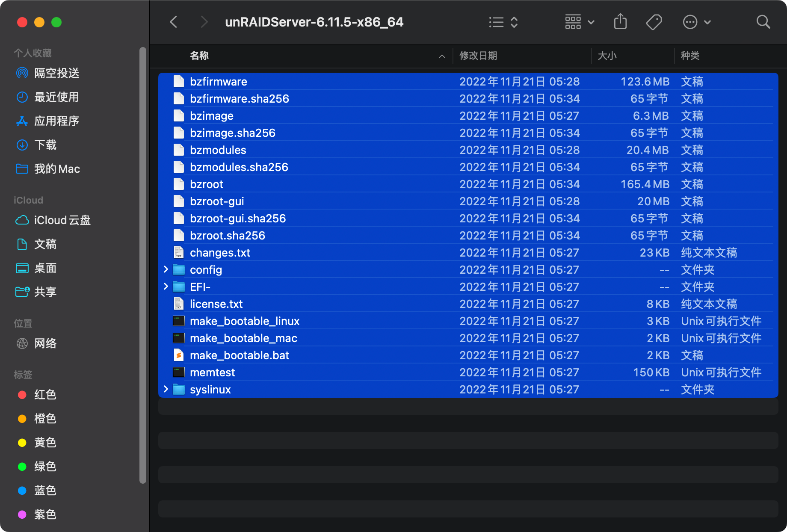787x532 pixels.
Task: Select the 紫色 tag dot
Action: tap(22, 514)
